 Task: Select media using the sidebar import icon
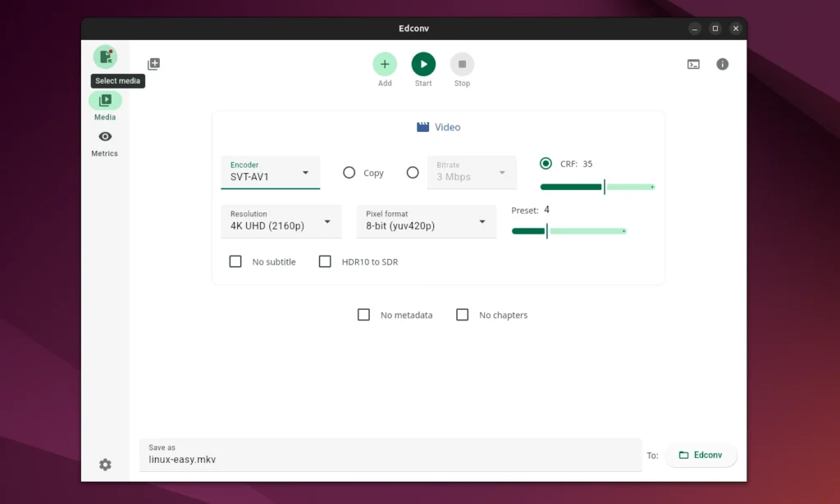(x=105, y=56)
